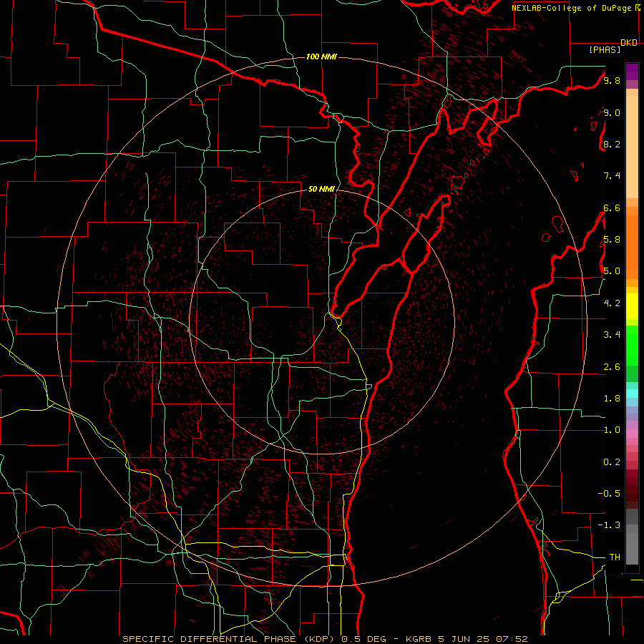Screen dimensions: 644x644
Task: Select the "NEXLAB-College of DuPage" header text
Action: 572,8
